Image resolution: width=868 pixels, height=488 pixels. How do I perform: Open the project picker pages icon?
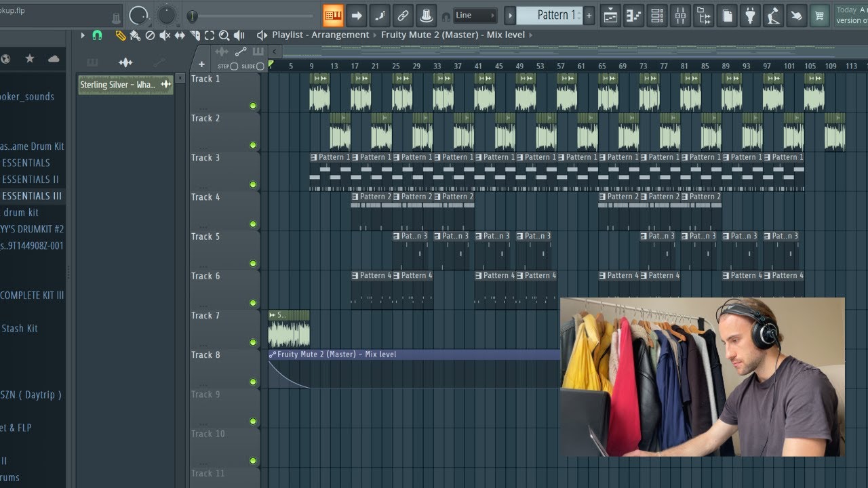[727, 15]
